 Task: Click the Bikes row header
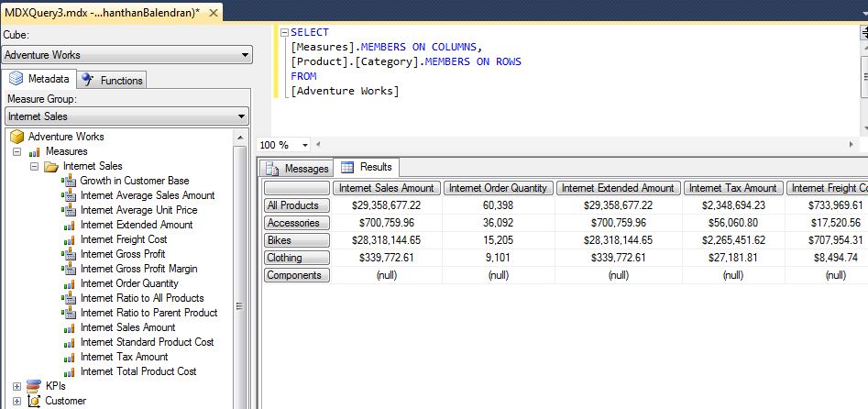[x=297, y=240]
